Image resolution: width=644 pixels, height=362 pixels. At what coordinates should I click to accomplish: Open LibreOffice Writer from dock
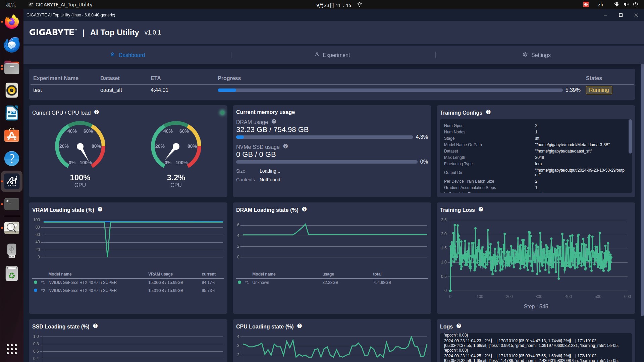tap(12, 113)
